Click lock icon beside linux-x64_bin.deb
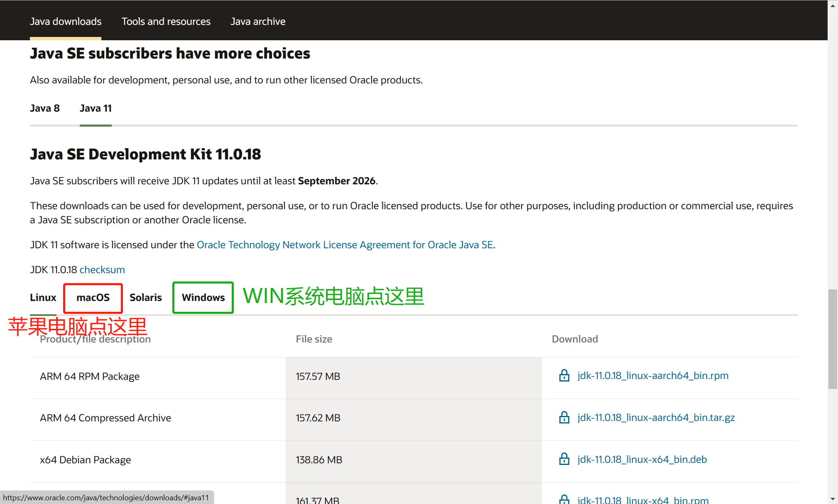Screen dimensions: 838x504 [x=564, y=459]
